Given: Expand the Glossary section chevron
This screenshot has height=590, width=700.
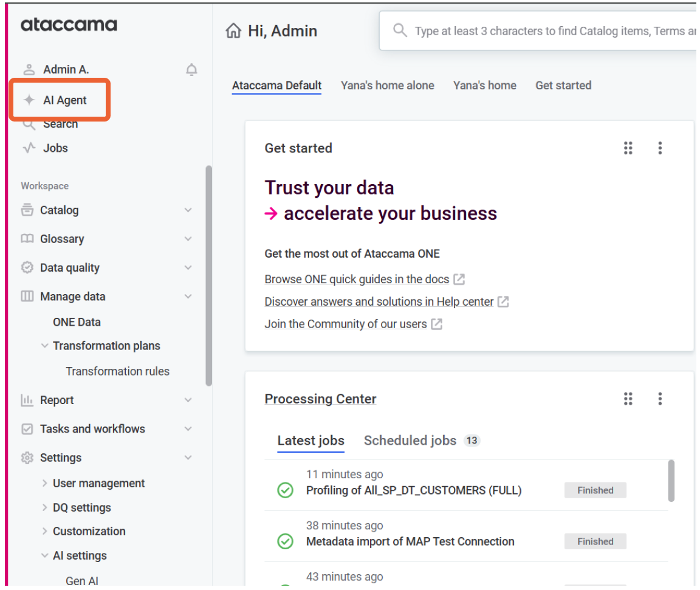Looking at the screenshot, I should [188, 239].
